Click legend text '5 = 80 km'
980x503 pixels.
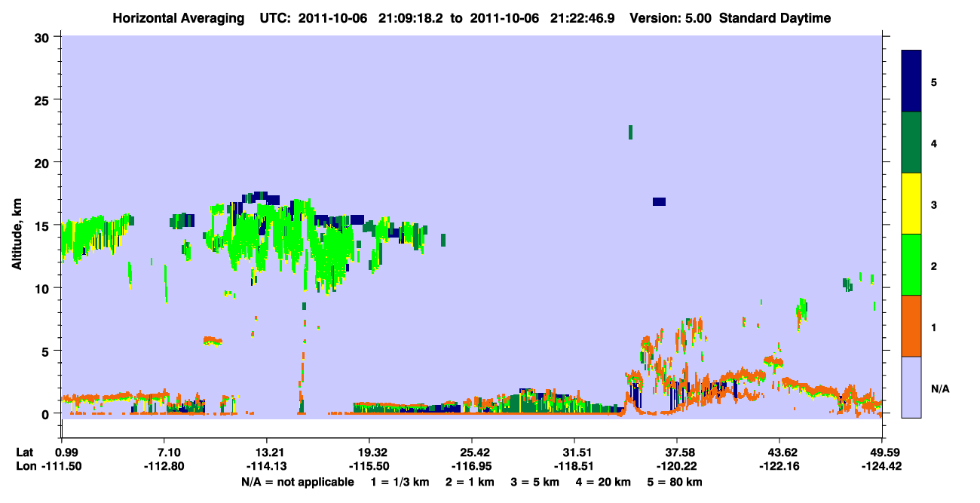tap(675, 482)
